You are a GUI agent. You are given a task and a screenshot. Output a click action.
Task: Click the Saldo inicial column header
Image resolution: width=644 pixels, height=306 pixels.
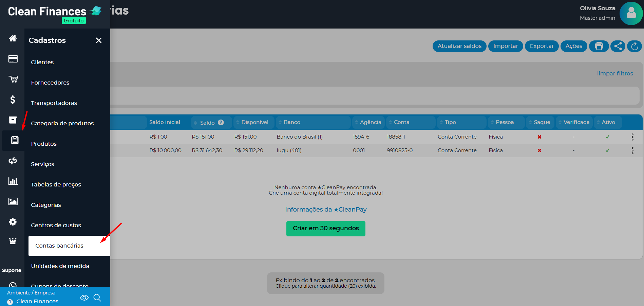click(165, 122)
